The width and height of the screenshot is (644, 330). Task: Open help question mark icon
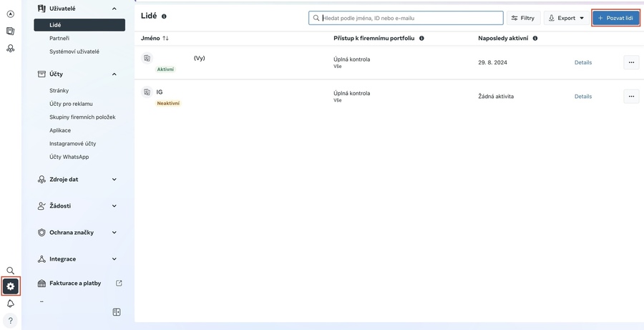[10, 320]
